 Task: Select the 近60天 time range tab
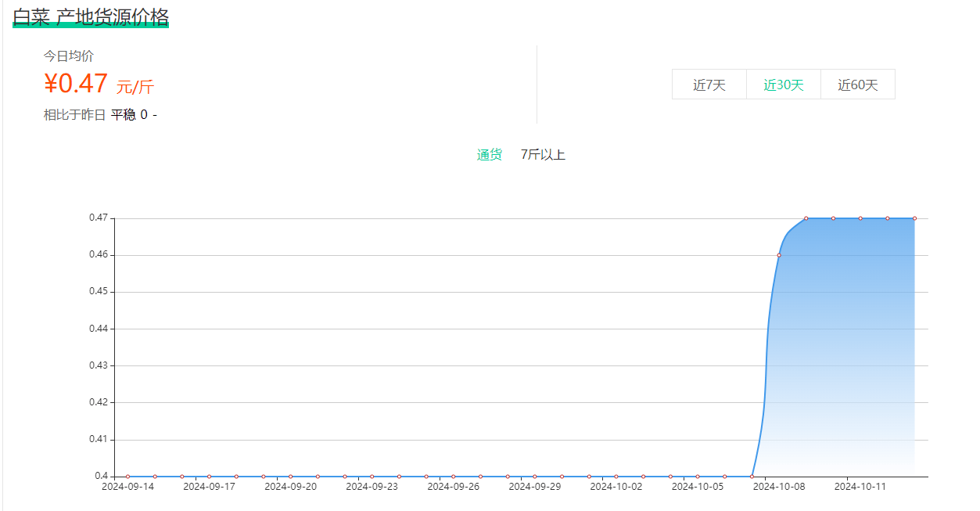tap(858, 85)
